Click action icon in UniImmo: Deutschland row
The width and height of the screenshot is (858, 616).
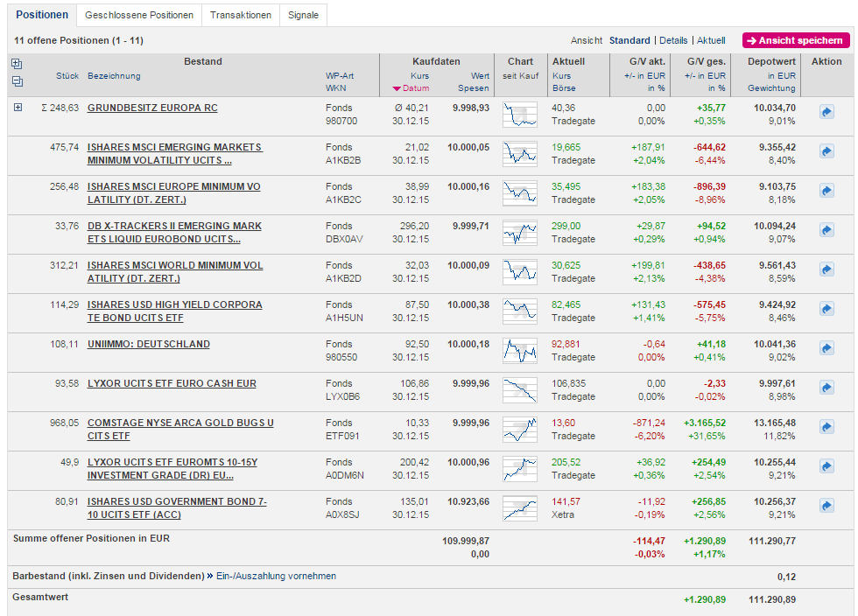pos(826,348)
